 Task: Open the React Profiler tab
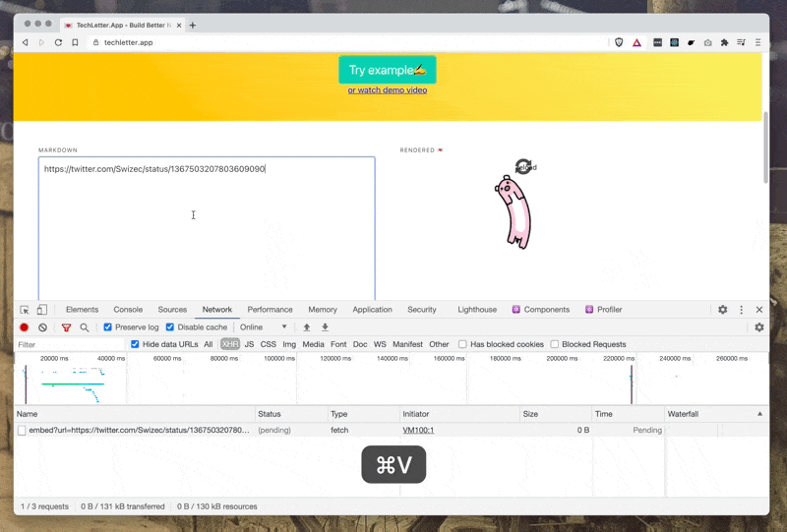(604, 310)
